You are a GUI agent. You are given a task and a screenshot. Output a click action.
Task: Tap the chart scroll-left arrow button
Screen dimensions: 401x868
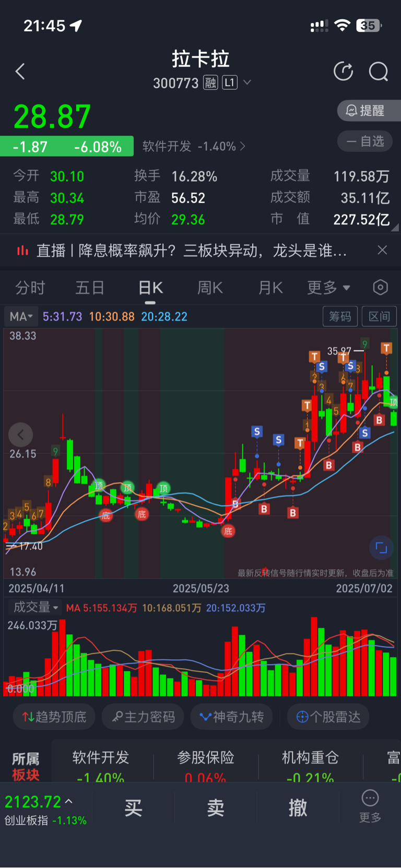point(21,435)
